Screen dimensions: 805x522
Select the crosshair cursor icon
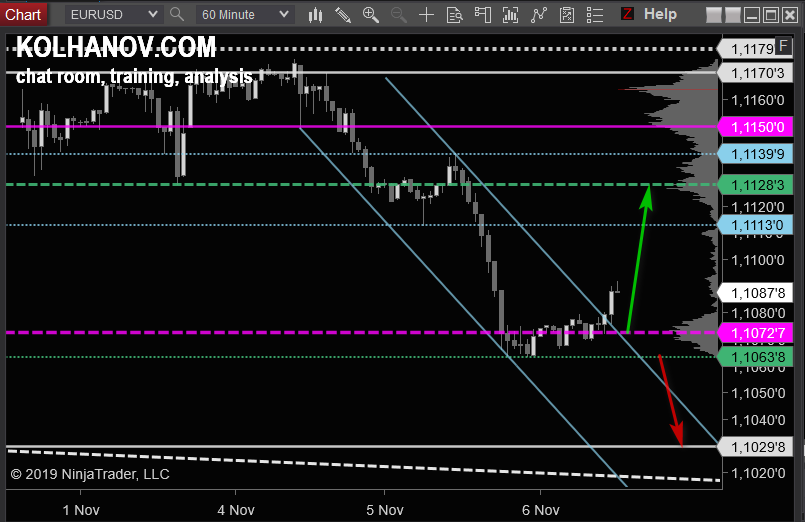coord(426,15)
